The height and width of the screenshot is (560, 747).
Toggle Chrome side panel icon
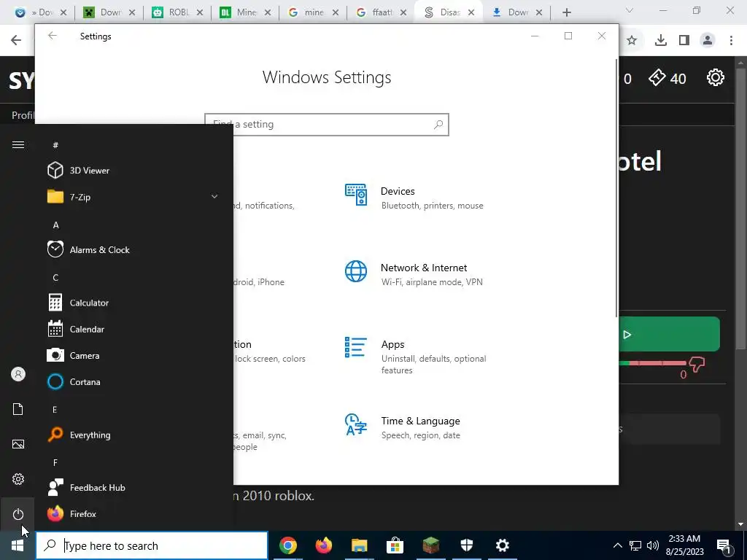(x=684, y=41)
